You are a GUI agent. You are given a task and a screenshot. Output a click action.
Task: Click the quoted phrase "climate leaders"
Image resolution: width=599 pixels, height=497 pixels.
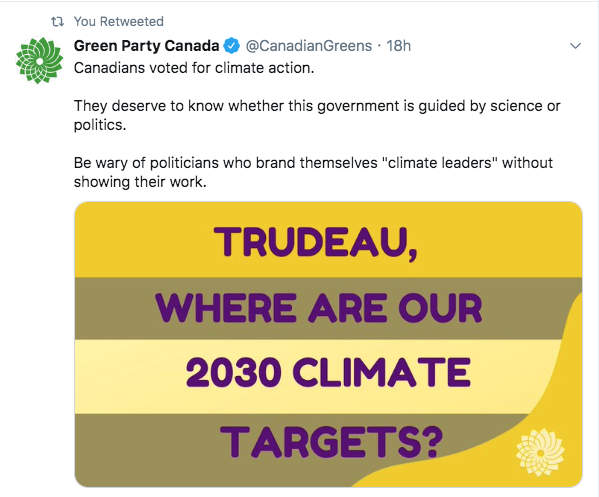tap(439, 163)
